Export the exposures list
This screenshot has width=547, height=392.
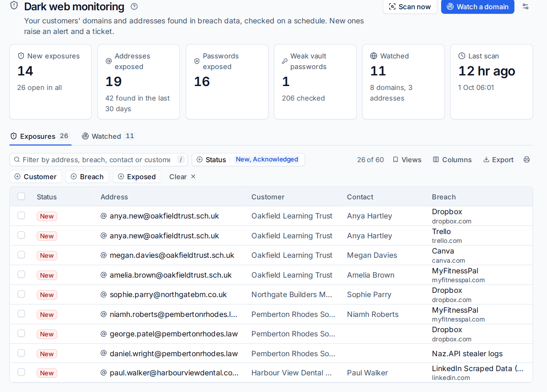click(498, 160)
